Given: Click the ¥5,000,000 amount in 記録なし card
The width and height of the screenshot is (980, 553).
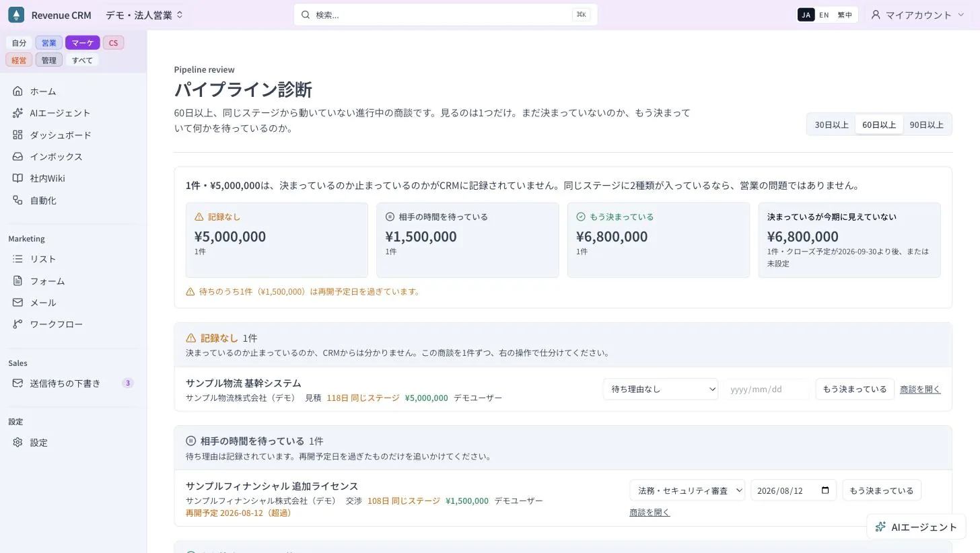Looking at the screenshot, I should pos(230,236).
